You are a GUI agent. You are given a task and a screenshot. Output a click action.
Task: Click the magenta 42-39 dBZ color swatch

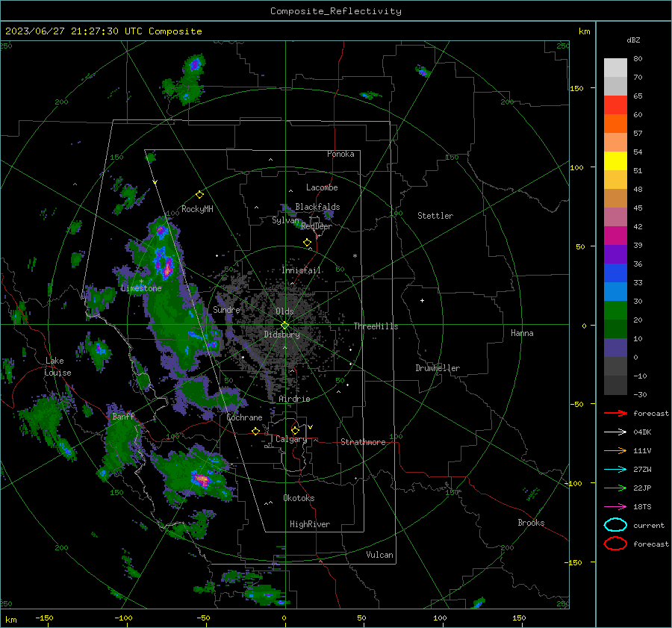[615, 236]
